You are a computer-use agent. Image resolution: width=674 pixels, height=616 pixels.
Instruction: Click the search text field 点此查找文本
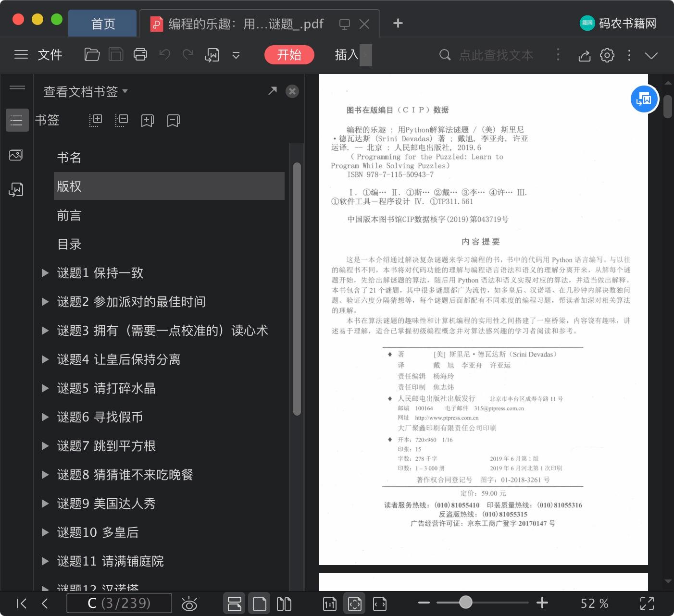pos(496,55)
